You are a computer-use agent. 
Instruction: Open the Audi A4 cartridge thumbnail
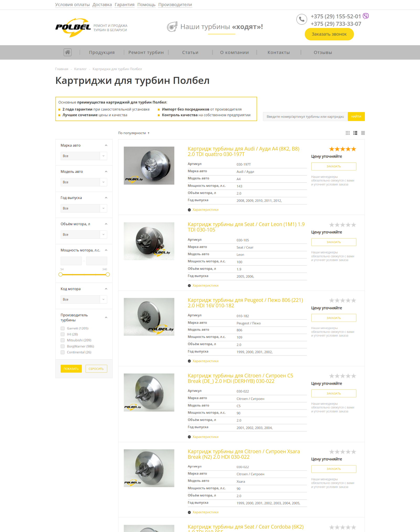(149, 165)
